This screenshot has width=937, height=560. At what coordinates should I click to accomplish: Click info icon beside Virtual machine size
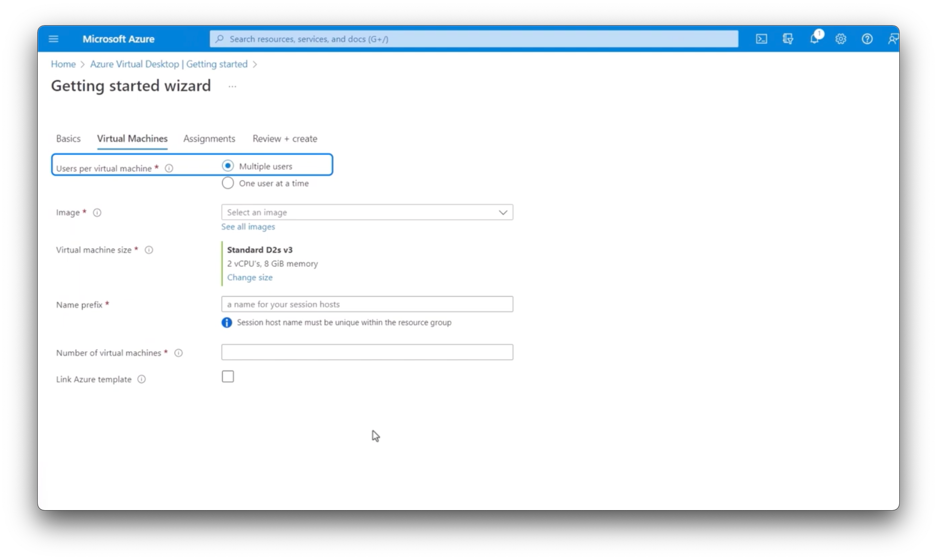(x=149, y=250)
